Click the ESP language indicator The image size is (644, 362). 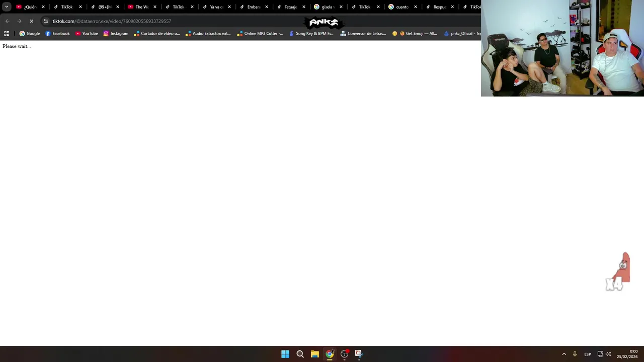pos(588,354)
